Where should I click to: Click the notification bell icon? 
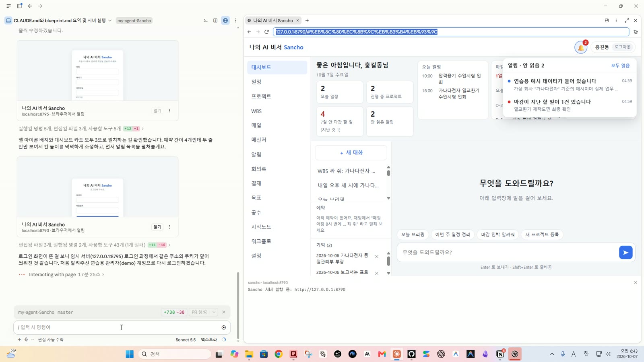(581, 47)
